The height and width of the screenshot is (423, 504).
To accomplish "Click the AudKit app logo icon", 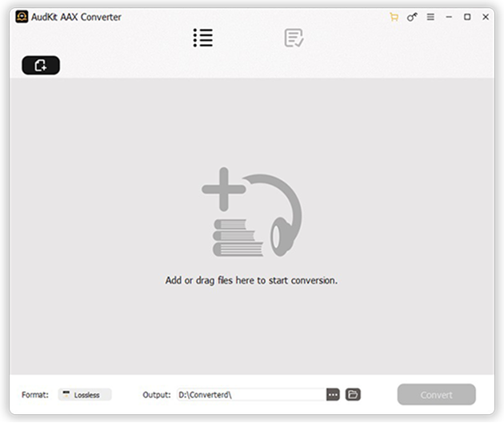I will 22,17.
